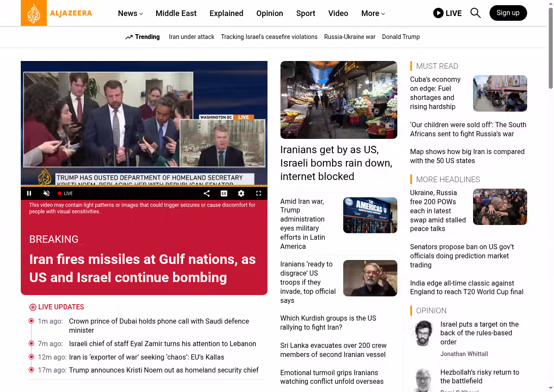Screen dimensions: 554x392
Task: Open the Iranian market photo thumbnail
Action: (338, 100)
